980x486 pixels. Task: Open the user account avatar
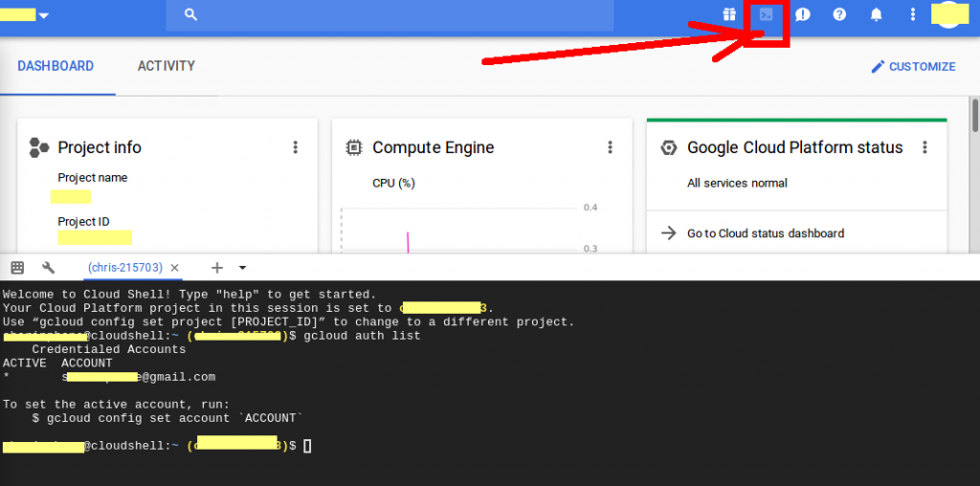949,14
